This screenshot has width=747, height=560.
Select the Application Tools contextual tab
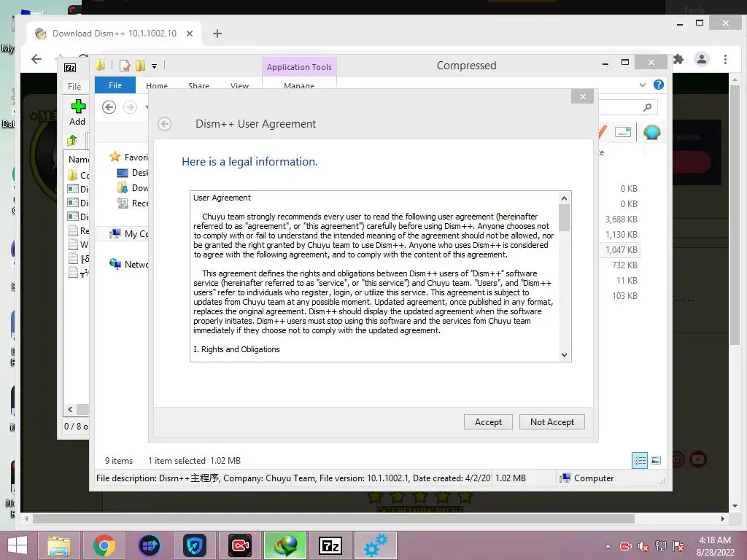(299, 67)
